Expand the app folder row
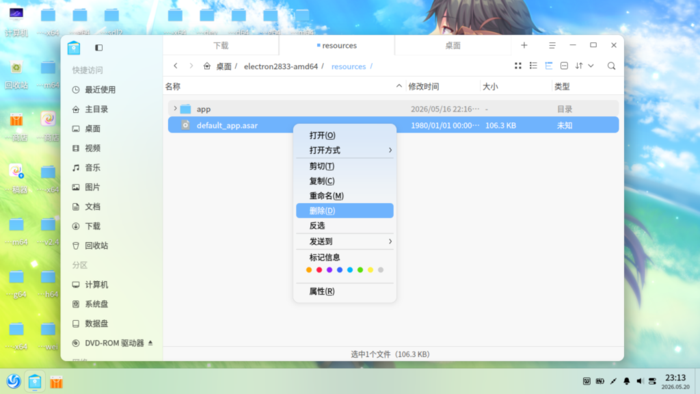Viewport: 700px width, 394px height. point(175,108)
